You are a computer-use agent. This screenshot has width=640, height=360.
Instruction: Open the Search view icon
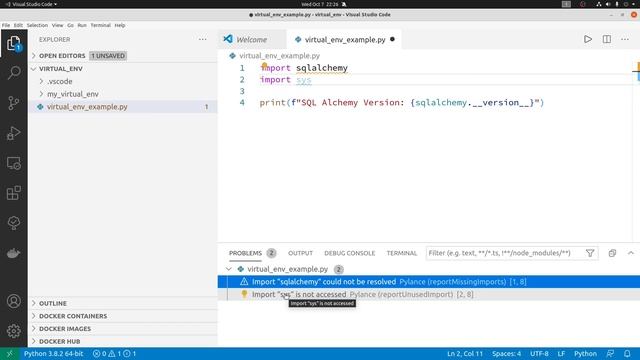click(x=13, y=73)
